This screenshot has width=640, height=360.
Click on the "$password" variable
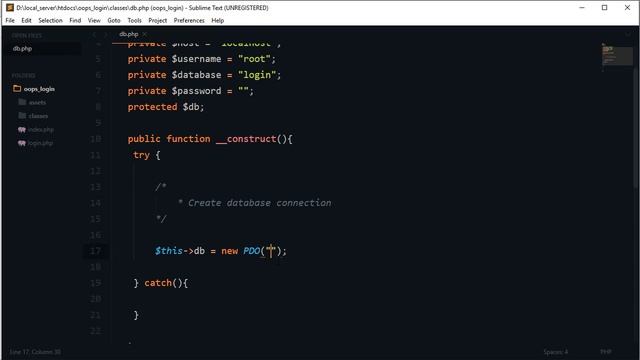coord(196,91)
